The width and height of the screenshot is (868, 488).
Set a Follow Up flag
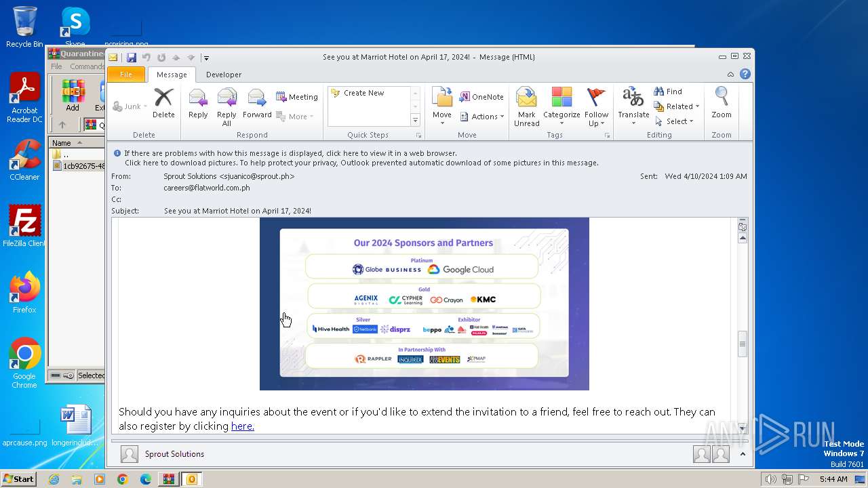coord(596,107)
